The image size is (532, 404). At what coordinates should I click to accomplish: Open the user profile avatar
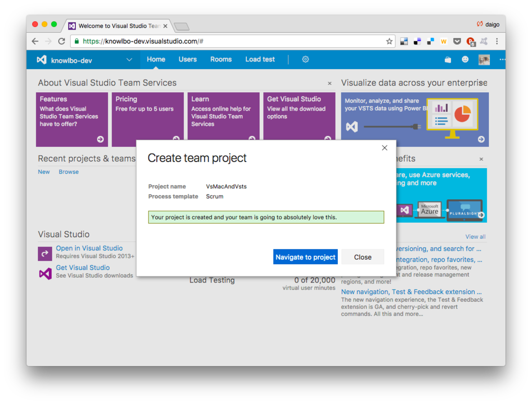click(484, 60)
